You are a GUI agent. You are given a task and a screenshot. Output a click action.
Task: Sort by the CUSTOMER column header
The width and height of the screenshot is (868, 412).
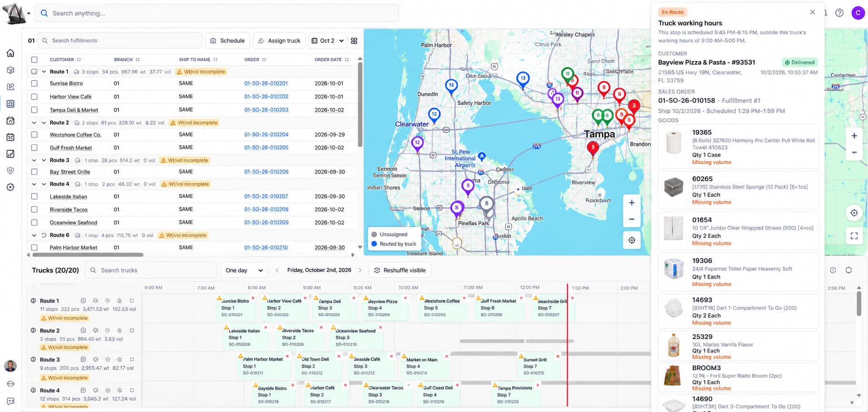pos(65,60)
